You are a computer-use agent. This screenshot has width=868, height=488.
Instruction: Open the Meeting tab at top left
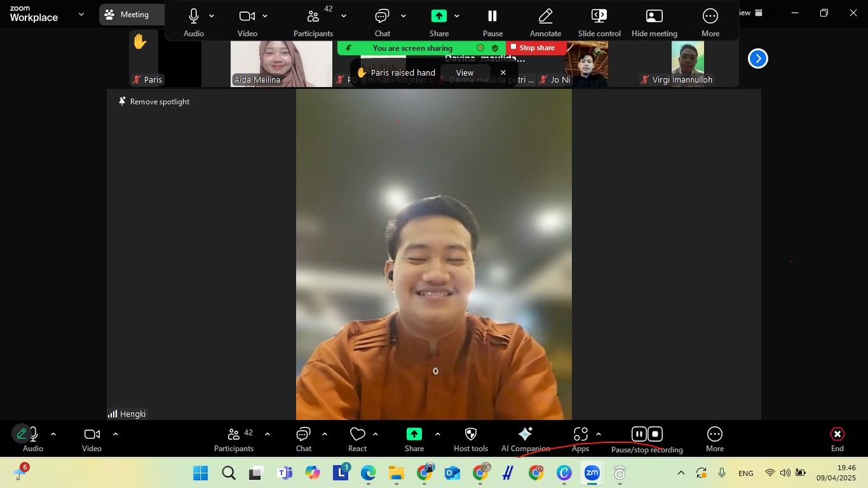pyautogui.click(x=131, y=15)
